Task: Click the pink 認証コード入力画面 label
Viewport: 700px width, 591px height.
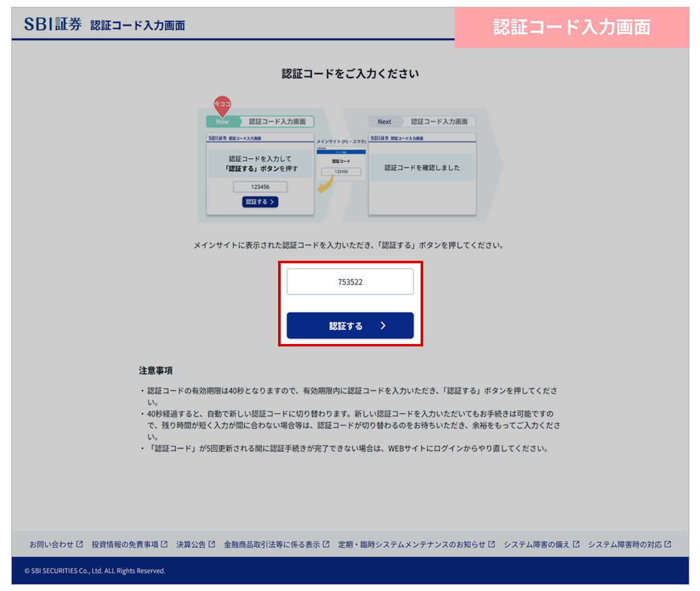Action: click(571, 28)
